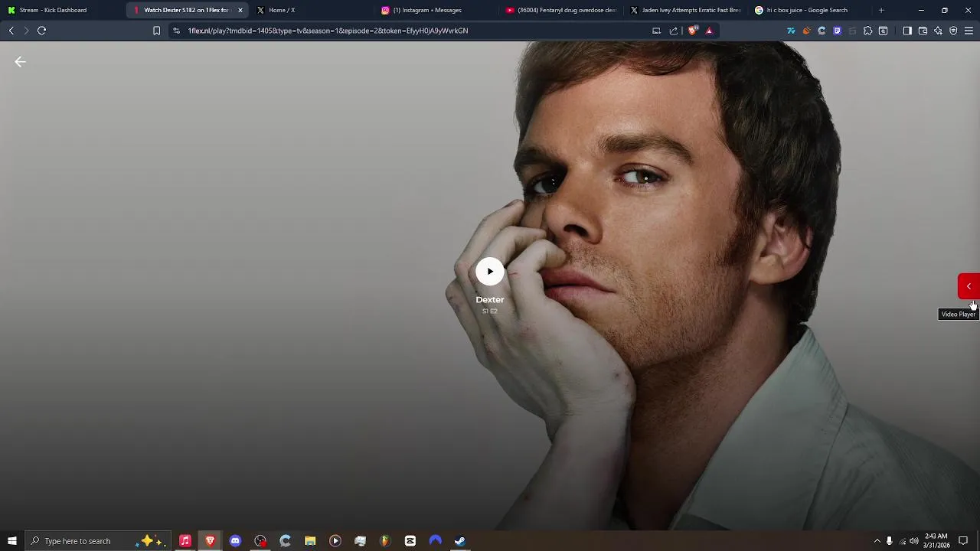Open the media player taskbar icon
Viewport: 980px width, 551px height.
(335, 541)
